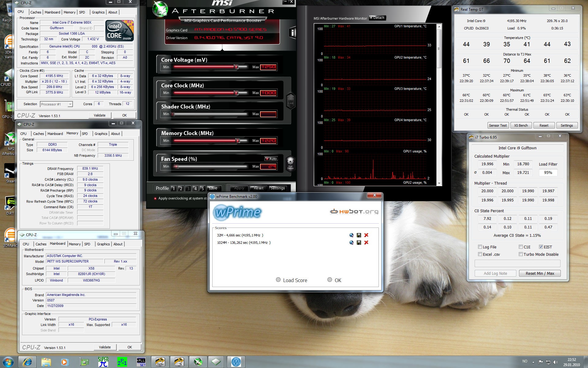Viewport: 588px width, 368px height.
Task: Open Windows Explorer folder on the taskbar
Action: pos(46,362)
